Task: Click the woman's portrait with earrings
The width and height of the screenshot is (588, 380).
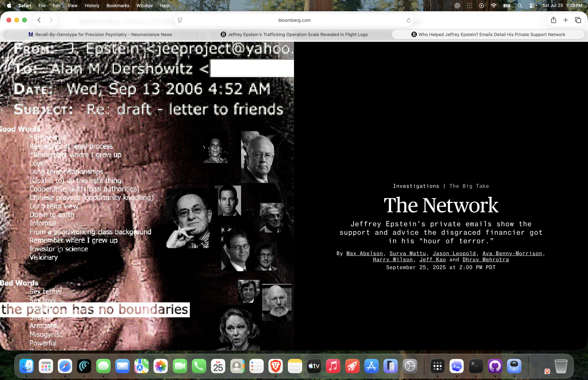Action: 215,150
